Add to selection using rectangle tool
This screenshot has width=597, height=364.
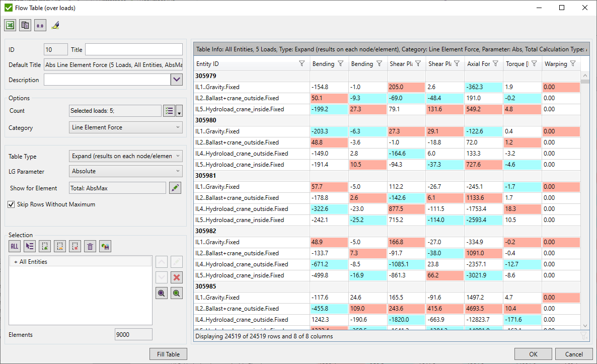[x=45, y=246]
